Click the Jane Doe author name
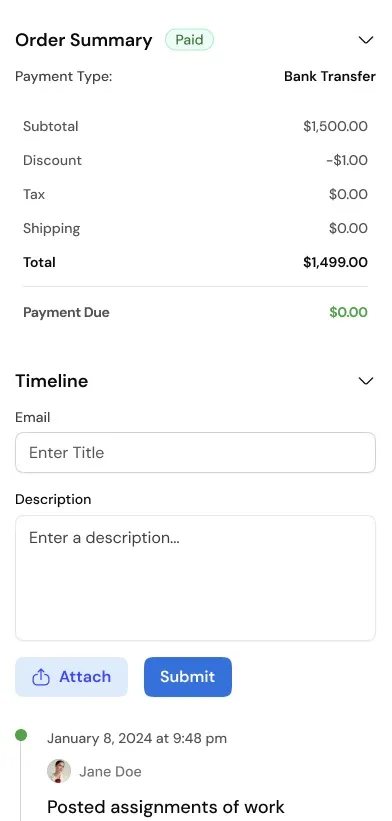392x821 pixels. (110, 772)
